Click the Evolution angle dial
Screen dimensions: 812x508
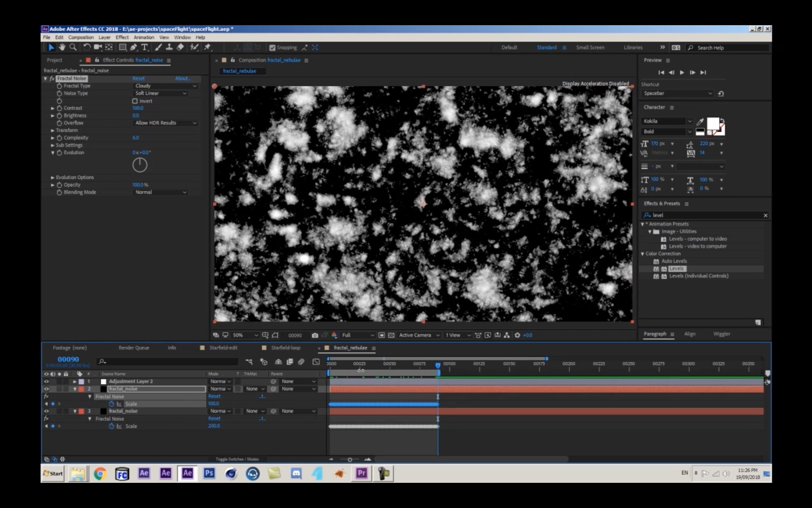[140, 165]
